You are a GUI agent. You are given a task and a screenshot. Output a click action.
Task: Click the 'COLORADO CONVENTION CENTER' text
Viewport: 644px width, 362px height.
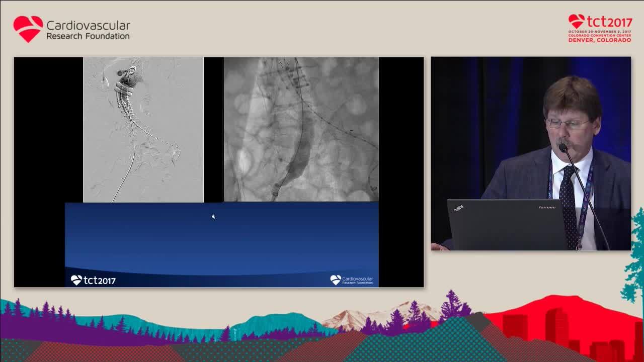[599, 36]
